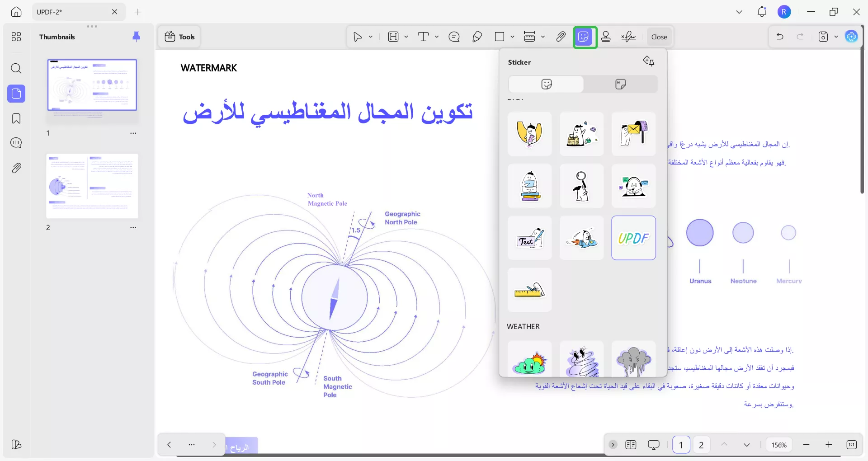Select the Shape tool

[x=500, y=37]
